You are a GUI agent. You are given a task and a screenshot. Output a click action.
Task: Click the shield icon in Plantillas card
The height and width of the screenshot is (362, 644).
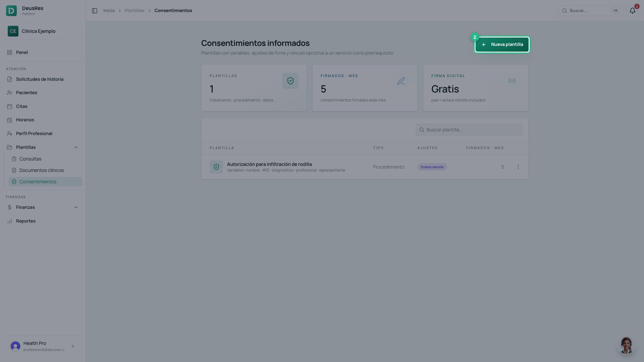pyautogui.click(x=290, y=81)
